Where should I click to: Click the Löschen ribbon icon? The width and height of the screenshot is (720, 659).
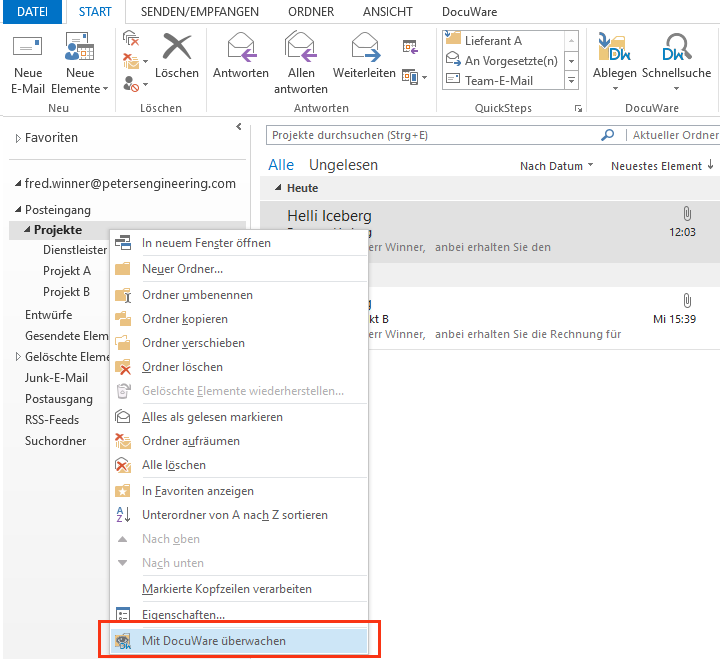point(177,50)
